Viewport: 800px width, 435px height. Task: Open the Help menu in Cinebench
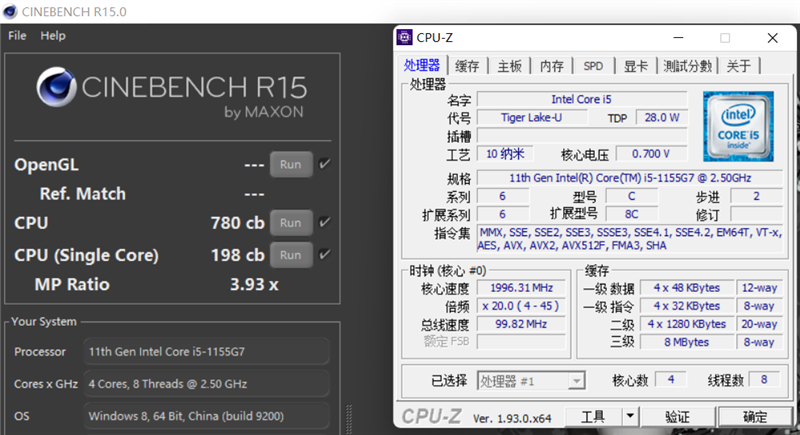click(x=52, y=36)
